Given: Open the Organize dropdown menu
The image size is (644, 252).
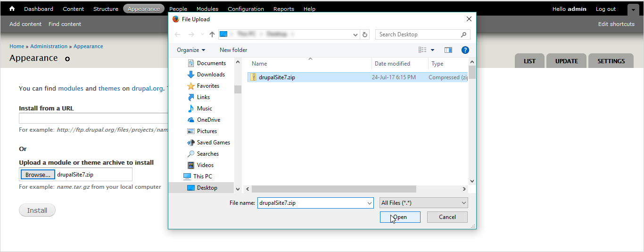Looking at the screenshot, I should click(191, 50).
